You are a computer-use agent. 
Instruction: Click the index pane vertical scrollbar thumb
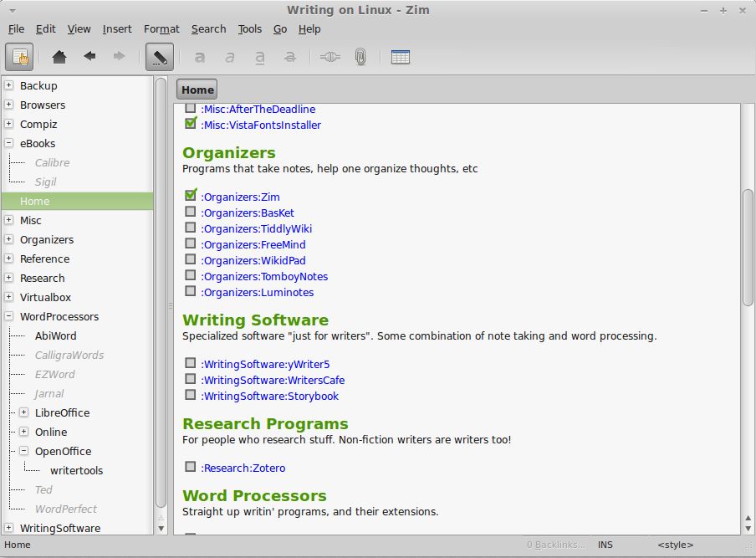pos(161,293)
